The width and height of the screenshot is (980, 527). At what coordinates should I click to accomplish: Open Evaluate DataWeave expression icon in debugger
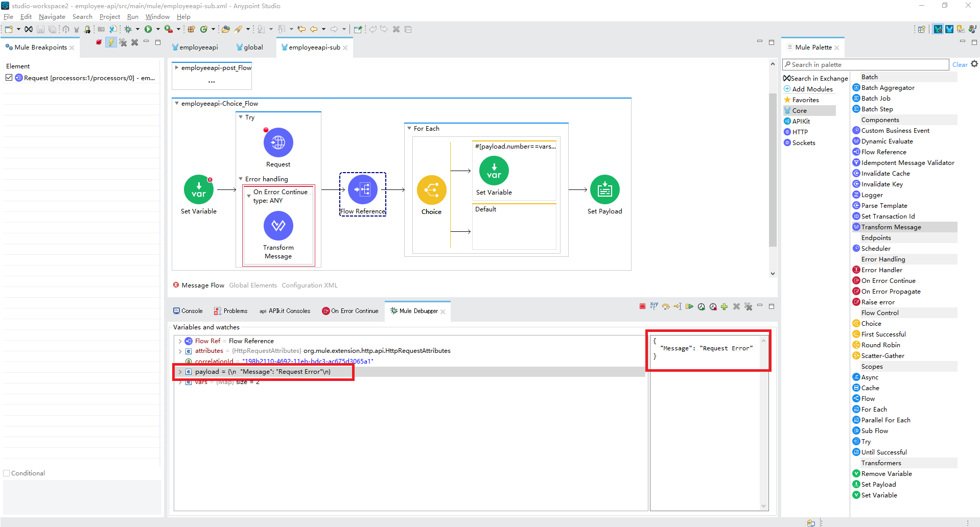click(x=654, y=306)
